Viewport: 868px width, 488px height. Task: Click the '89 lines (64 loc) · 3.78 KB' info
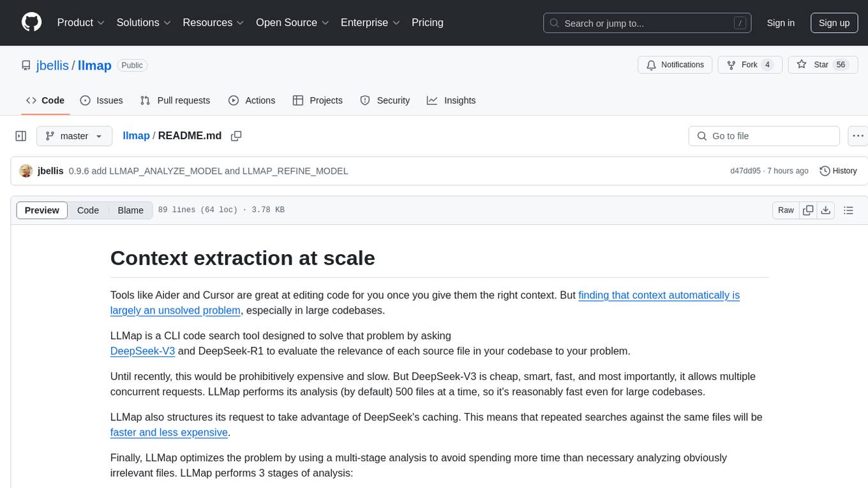(221, 210)
